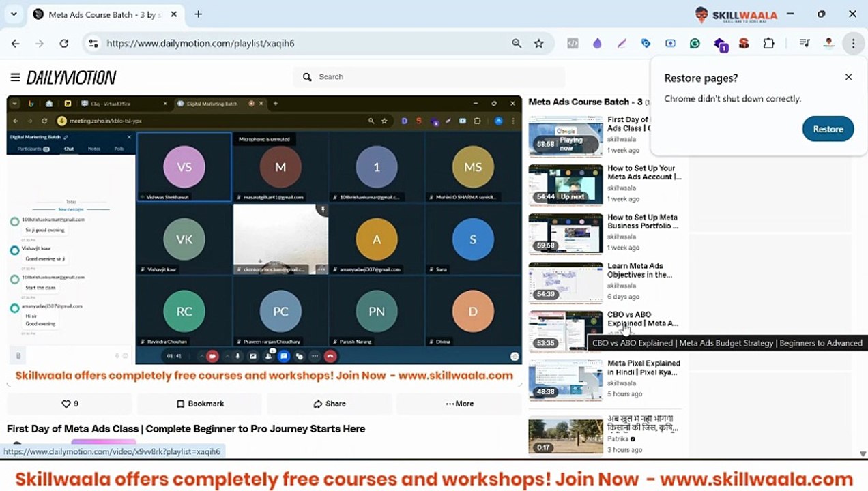Open the tab search dropdown arrow
Screen dimensions: 868x491
(x=14, y=14)
